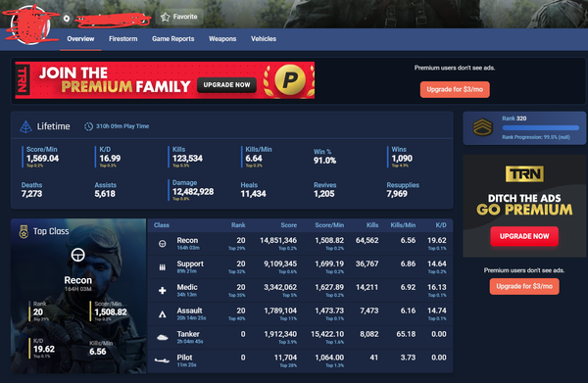
Task: Click the play time clock icon
Action: [88, 126]
